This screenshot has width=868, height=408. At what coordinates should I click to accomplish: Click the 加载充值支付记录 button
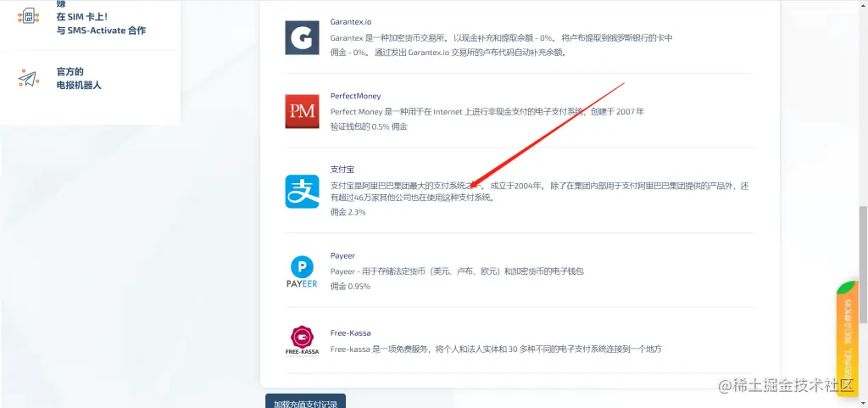(305, 401)
